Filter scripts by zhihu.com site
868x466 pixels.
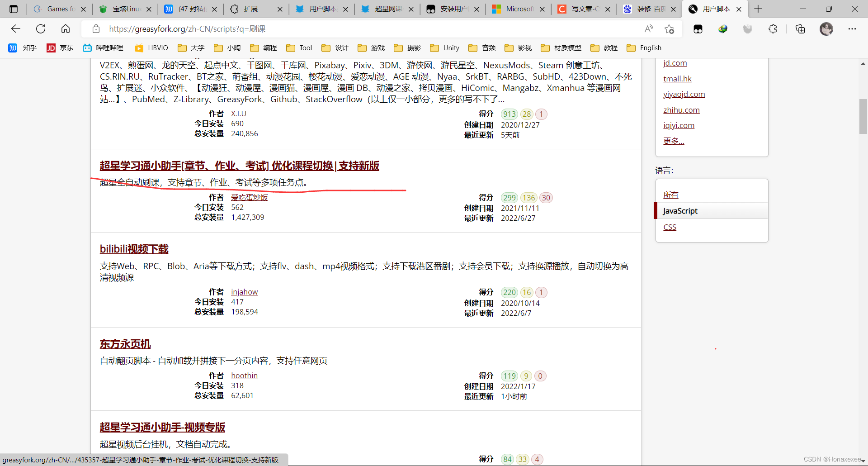681,110
